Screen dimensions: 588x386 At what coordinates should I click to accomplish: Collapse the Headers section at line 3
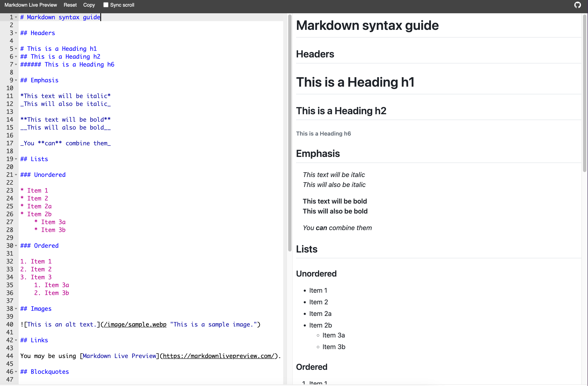click(x=16, y=33)
